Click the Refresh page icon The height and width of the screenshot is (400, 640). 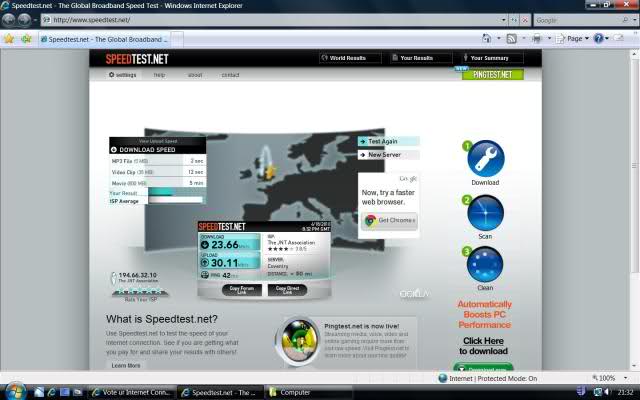(514, 20)
